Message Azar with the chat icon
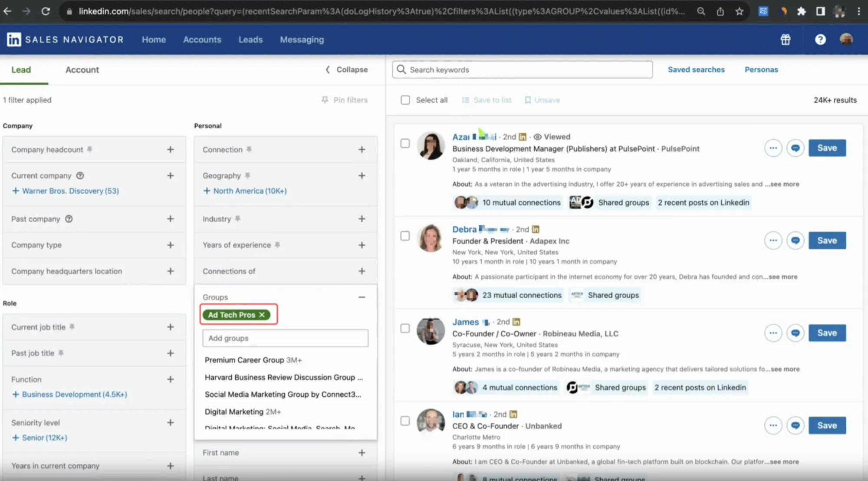 [x=796, y=148]
